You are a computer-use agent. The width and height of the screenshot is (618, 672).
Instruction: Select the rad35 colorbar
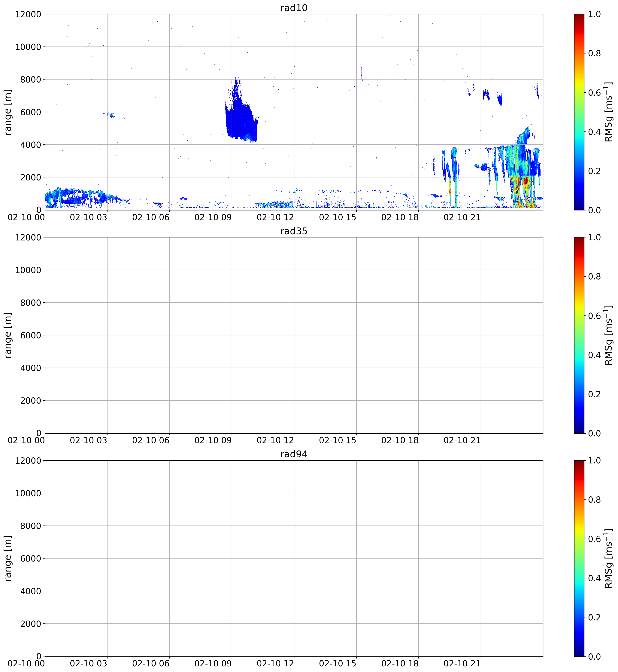pyautogui.click(x=579, y=335)
